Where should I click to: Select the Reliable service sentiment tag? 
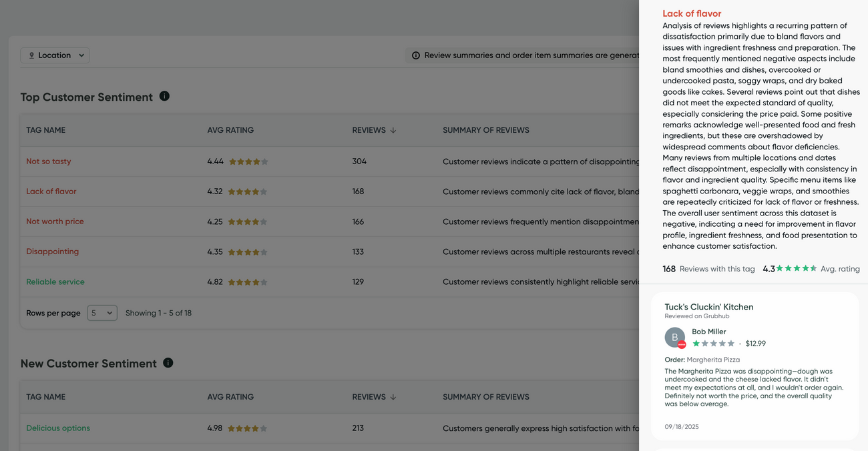[x=55, y=282]
